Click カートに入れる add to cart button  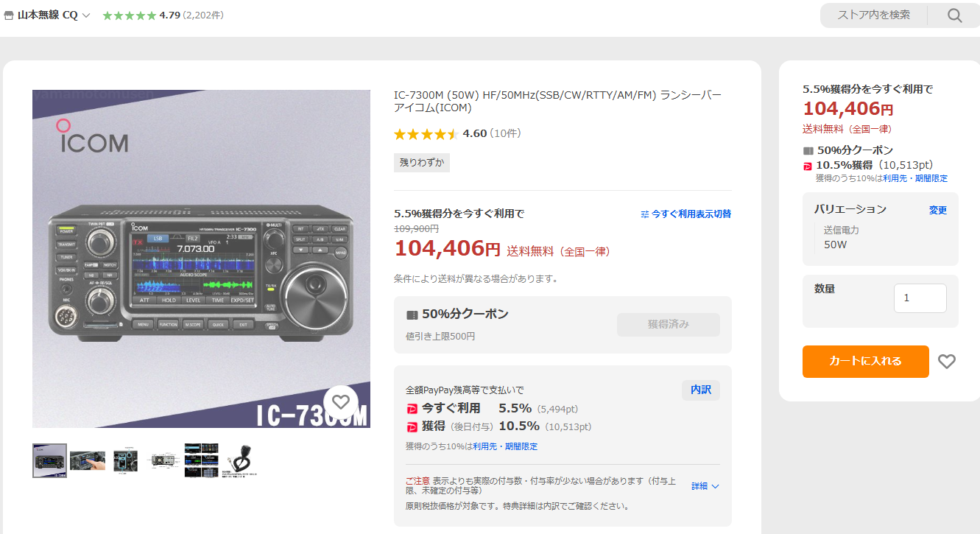pos(865,362)
